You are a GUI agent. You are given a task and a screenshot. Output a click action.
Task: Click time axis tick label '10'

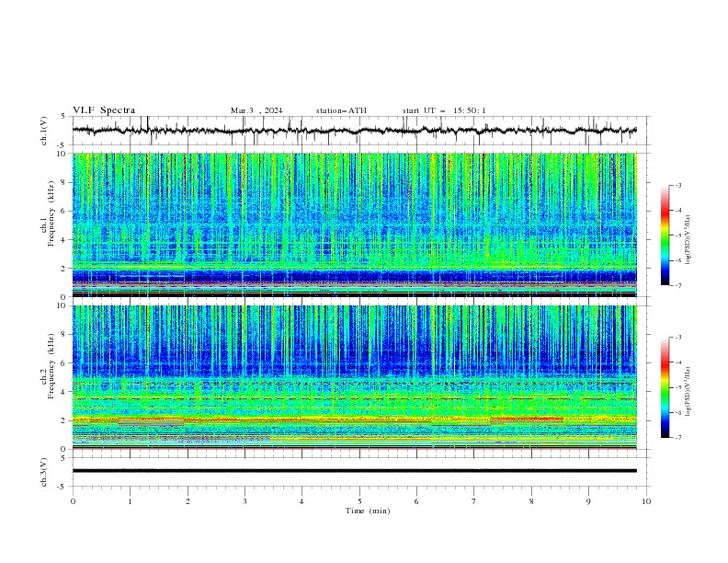pos(646,501)
